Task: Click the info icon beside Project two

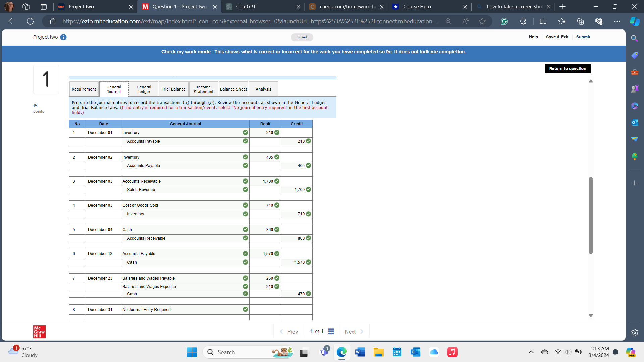Action: [63, 37]
